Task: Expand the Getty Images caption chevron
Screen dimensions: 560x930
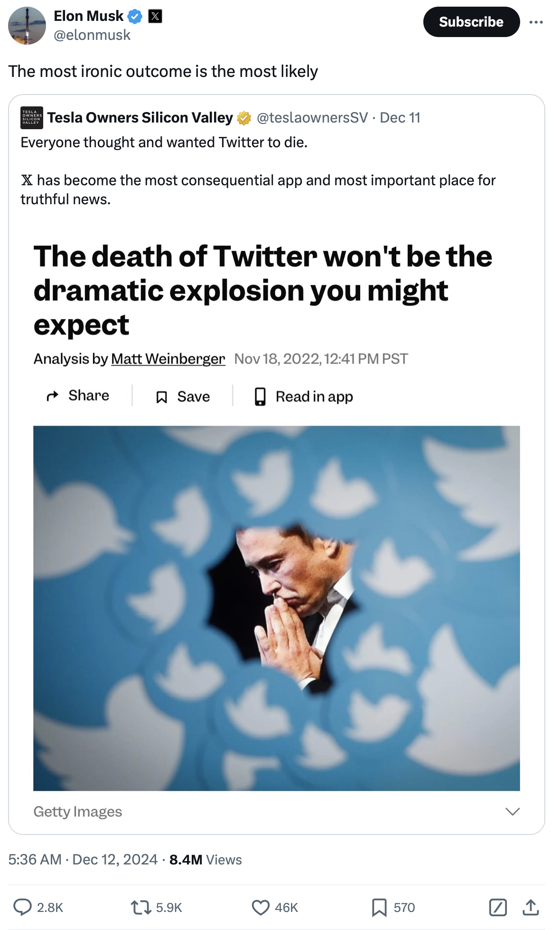Action: (513, 811)
